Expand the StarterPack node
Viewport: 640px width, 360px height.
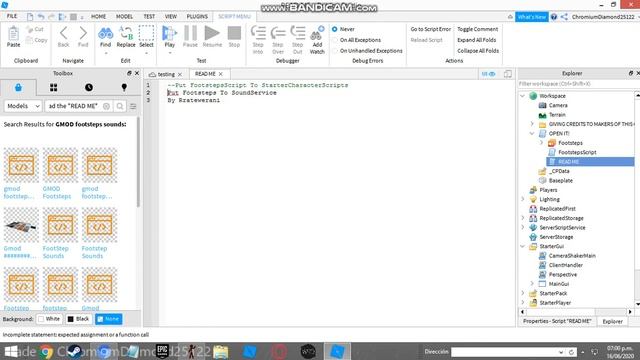523,293
